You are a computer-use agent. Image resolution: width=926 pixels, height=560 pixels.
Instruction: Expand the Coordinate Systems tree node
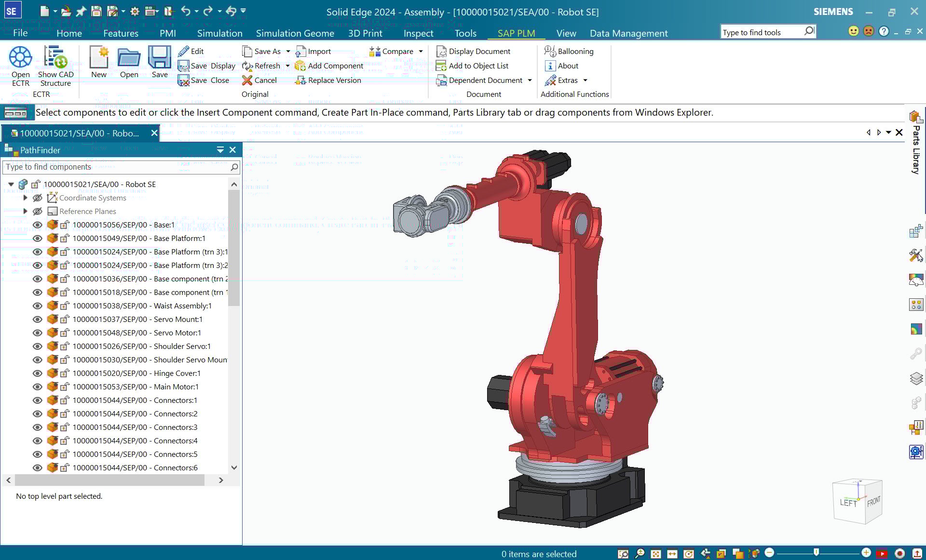25,198
